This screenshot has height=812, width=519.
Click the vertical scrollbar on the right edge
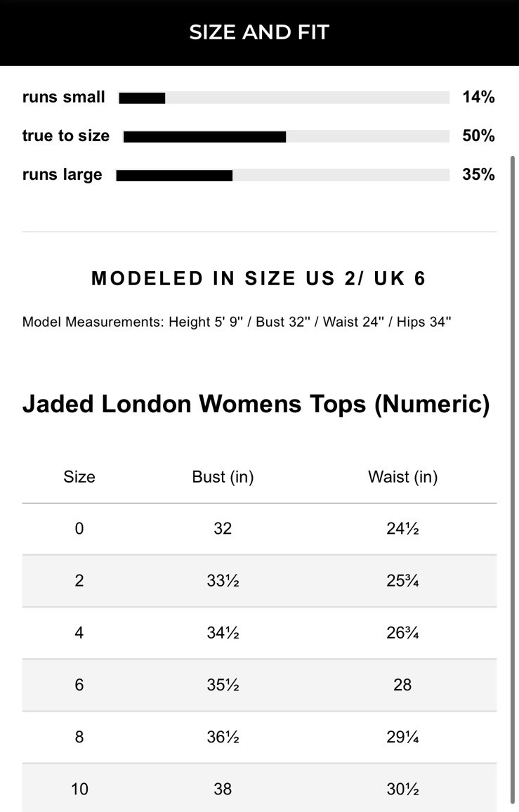coord(513,478)
